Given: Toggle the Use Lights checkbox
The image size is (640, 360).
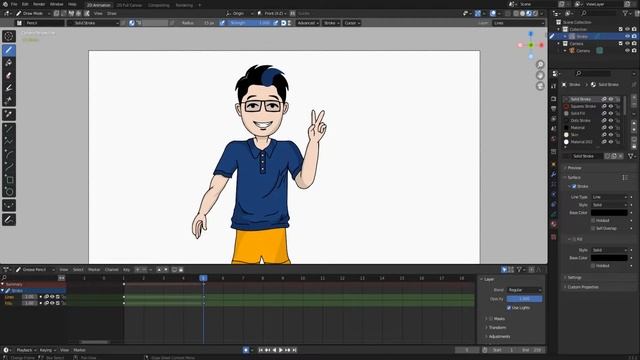Looking at the screenshot, I should 509,308.
